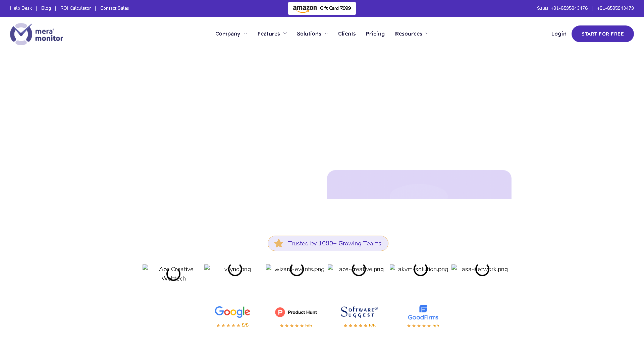Select the Clients menu item

click(x=347, y=34)
